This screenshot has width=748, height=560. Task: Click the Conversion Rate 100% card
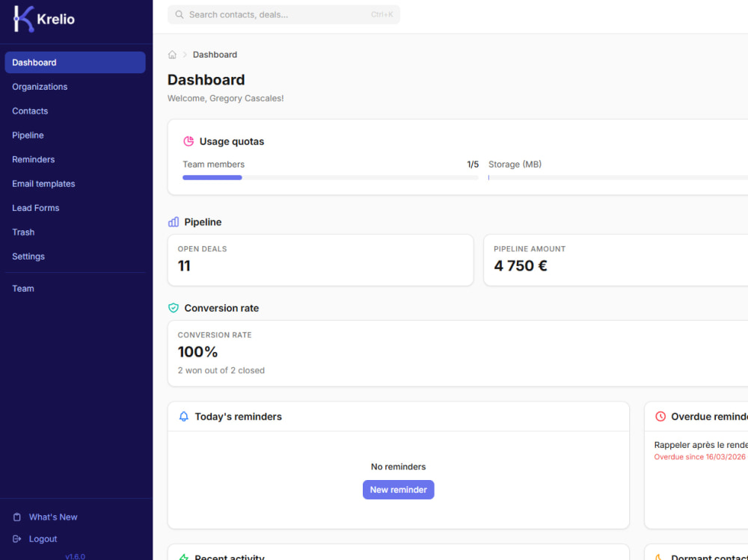pyautogui.click(x=458, y=354)
